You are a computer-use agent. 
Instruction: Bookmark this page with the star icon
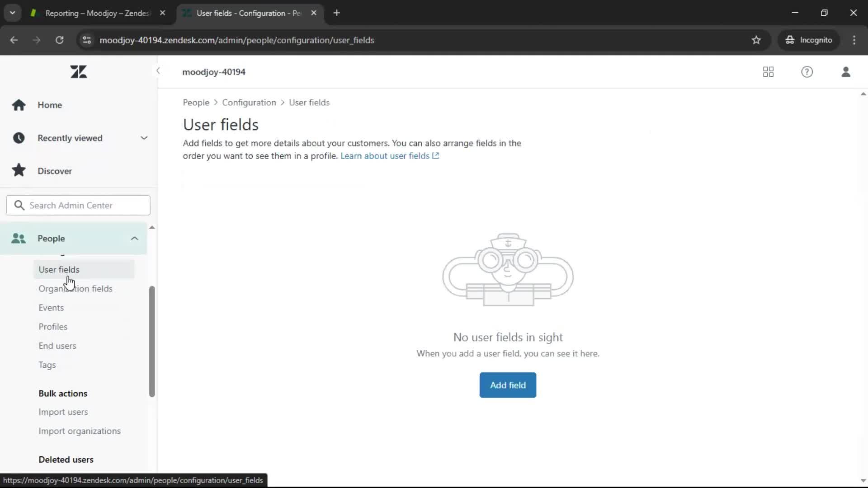[x=756, y=40]
